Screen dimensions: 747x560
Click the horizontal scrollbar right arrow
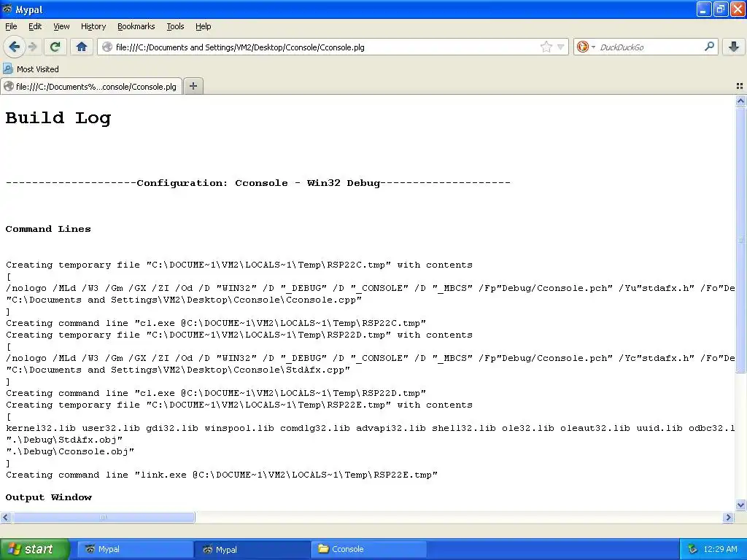[x=728, y=517]
